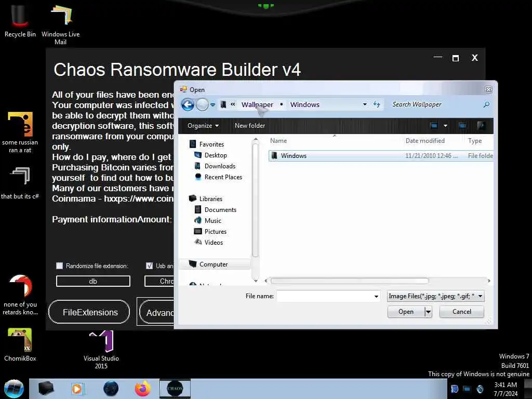Click navigation pane scroll up arrow
The height and width of the screenshot is (399, 532).
(256, 139)
